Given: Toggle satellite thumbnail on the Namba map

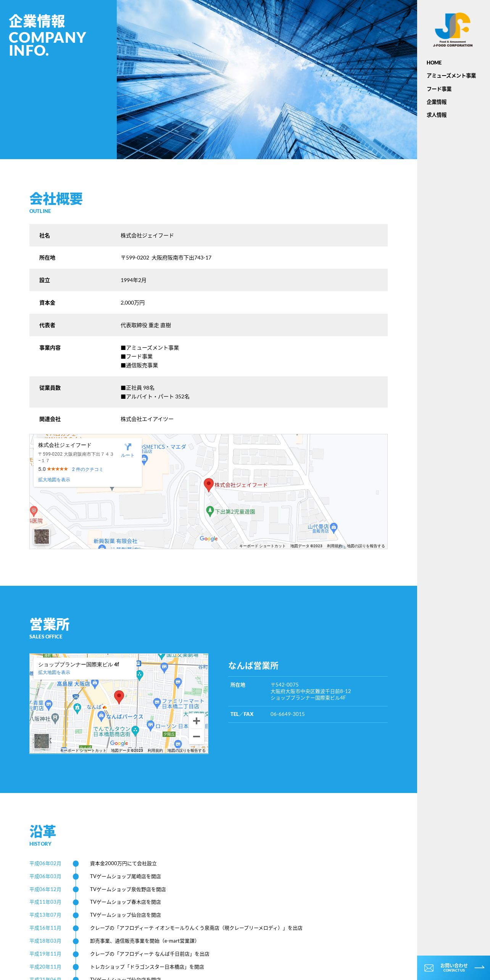Looking at the screenshot, I should coord(42,741).
